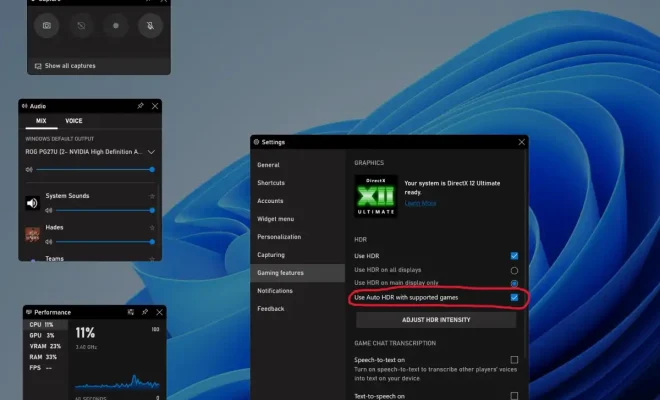Viewport: 660px width, 400px height.
Task: Click the record last 30 seconds icon
Action: pyautogui.click(x=81, y=26)
